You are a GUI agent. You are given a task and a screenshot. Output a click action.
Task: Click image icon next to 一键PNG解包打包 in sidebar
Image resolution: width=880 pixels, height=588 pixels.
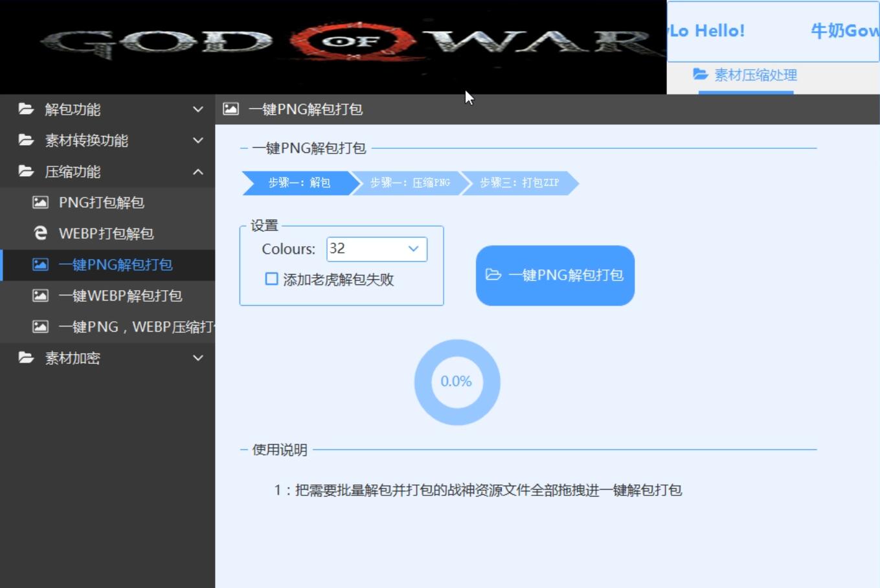tap(40, 264)
